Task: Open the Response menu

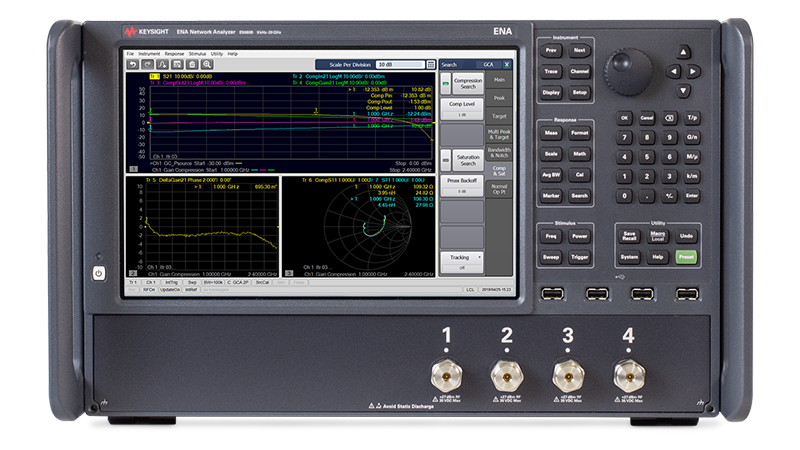Action: (174, 54)
